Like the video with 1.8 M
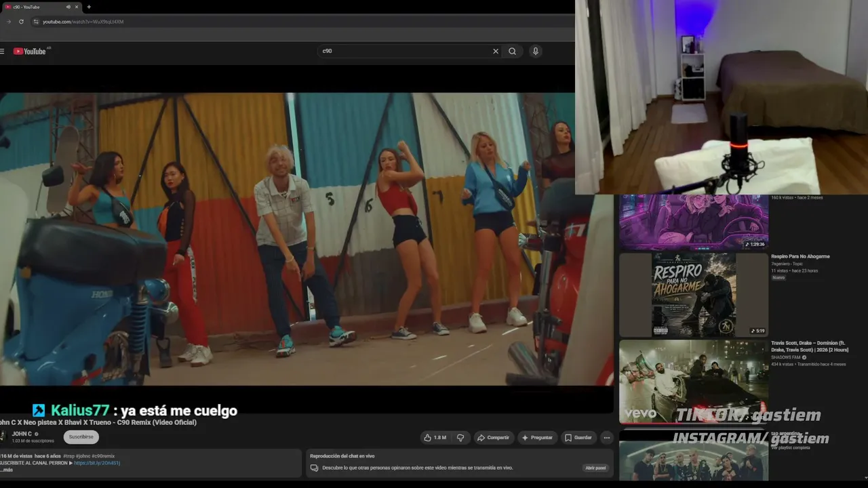This screenshot has height=488, width=868. 435,438
